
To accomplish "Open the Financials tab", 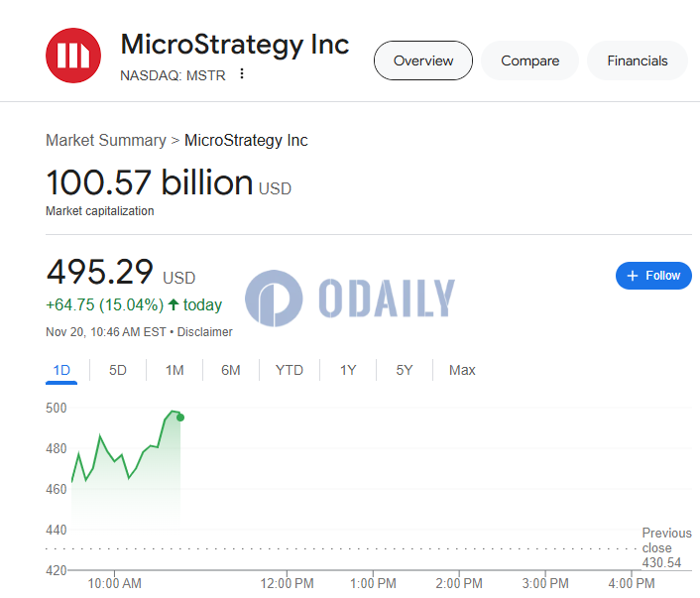I will [x=638, y=60].
